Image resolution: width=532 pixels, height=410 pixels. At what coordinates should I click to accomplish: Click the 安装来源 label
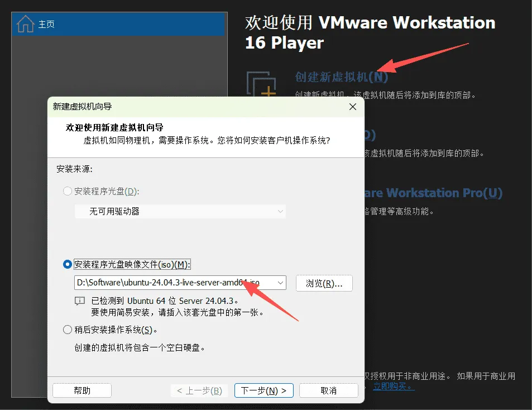[74, 169]
